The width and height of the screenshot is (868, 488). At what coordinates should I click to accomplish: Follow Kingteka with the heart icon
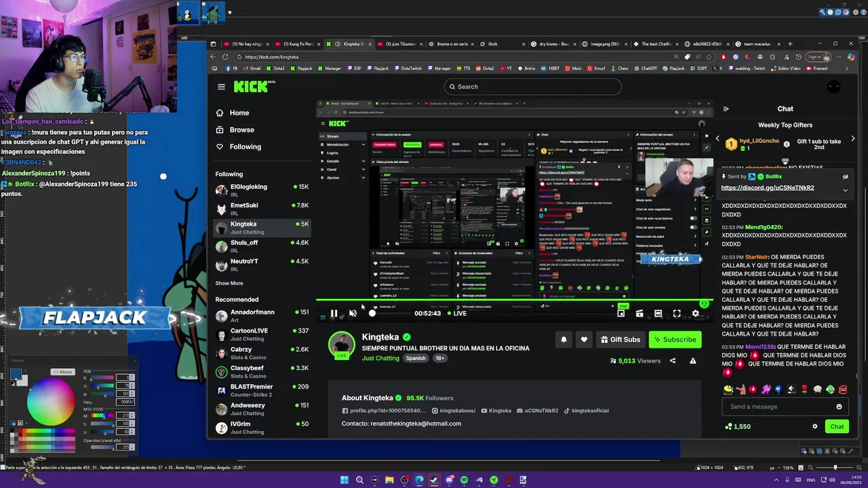584,340
